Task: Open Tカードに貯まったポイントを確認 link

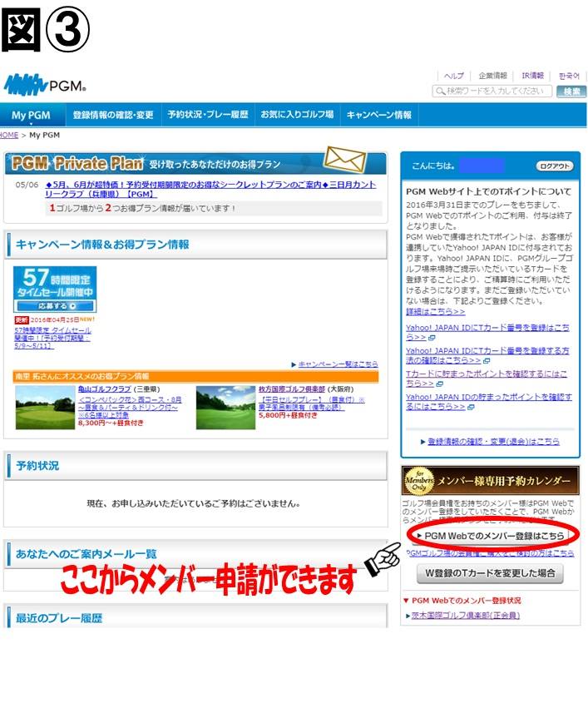Action: pyautogui.click(x=487, y=379)
